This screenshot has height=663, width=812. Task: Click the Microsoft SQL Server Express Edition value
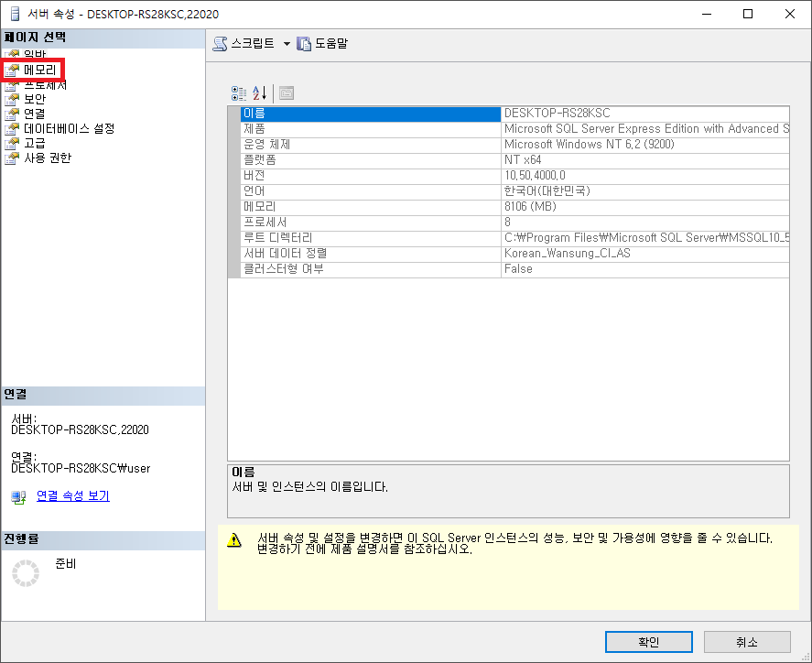click(x=646, y=128)
